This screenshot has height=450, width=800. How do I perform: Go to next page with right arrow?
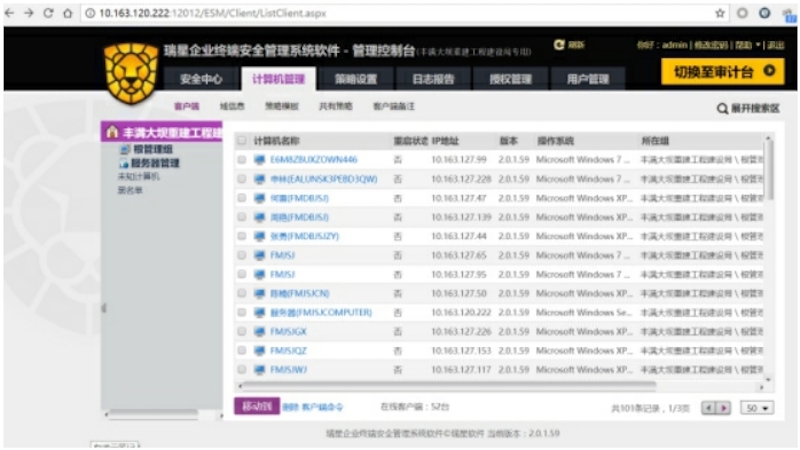[x=726, y=408]
